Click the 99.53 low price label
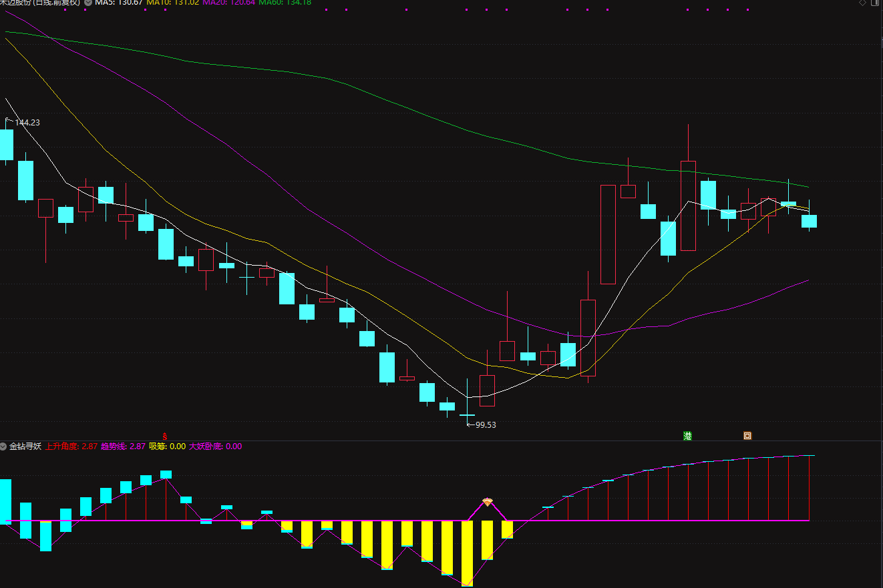Viewport: 883px width, 588px height. [x=486, y=424]
